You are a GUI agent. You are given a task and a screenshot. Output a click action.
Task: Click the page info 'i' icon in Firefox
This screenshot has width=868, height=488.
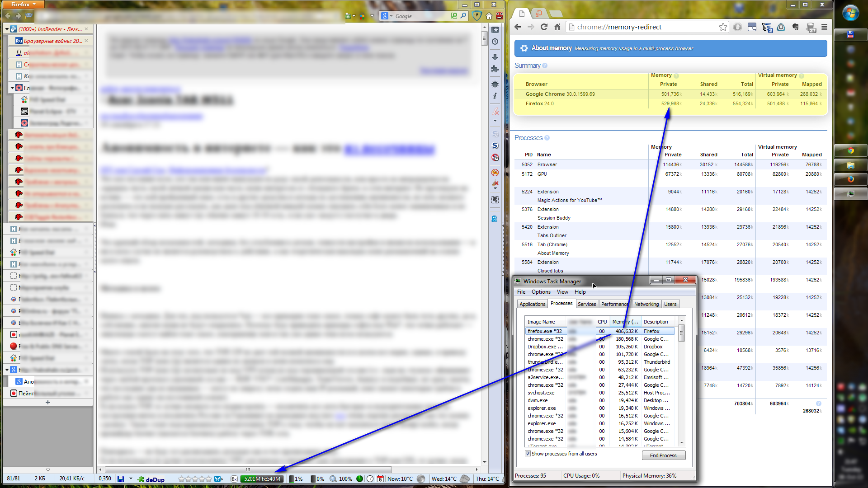click(495, 96)
